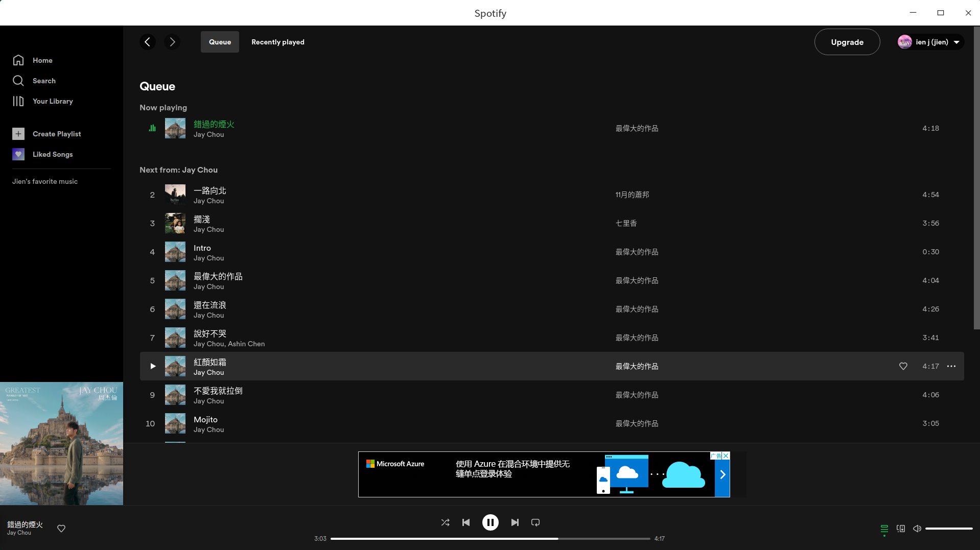Viewport: 980px width, 550px height.
Task: Open Liked Songs heart icon
Action: [18, 154]
